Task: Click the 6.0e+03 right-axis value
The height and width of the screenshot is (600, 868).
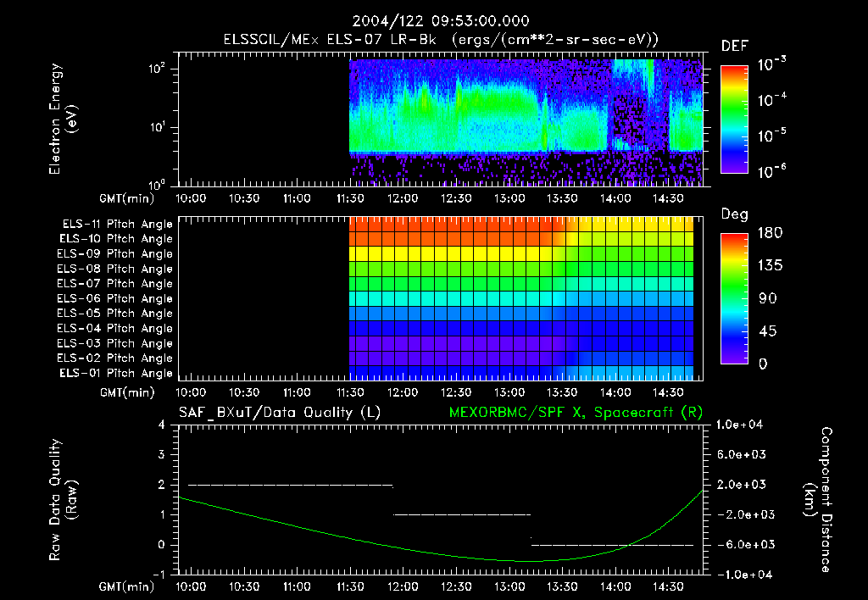Action: 741,454
